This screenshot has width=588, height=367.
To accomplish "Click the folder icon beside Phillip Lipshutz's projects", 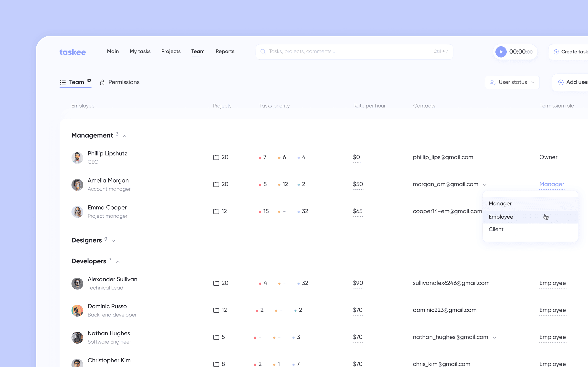I will click(x=216, y=157).
